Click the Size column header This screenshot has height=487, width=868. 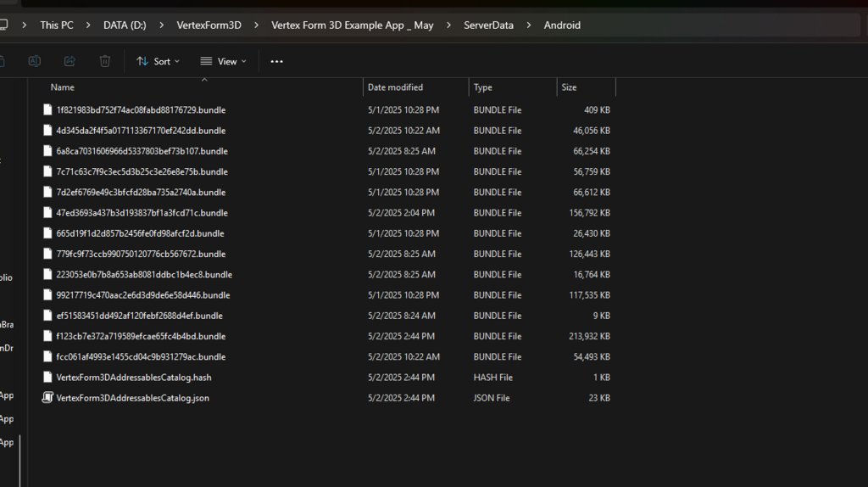[x=569, y=87]
